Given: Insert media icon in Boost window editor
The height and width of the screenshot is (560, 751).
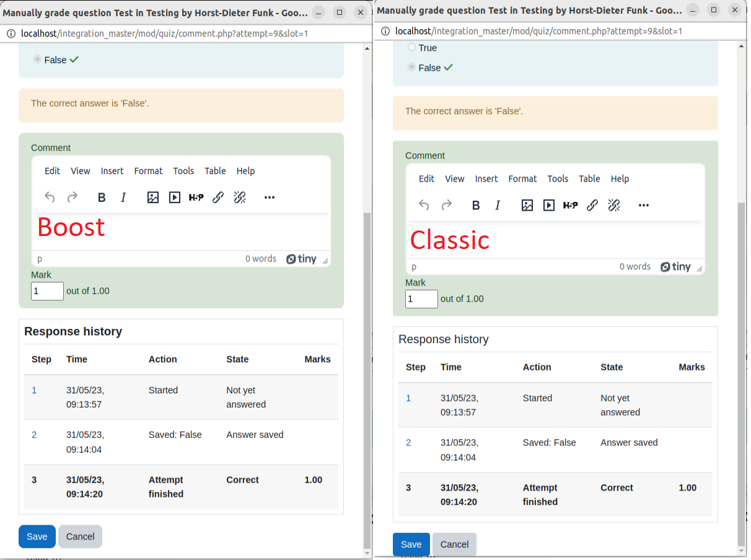Looking at the screenshot, I should click(x=175, y=198).
